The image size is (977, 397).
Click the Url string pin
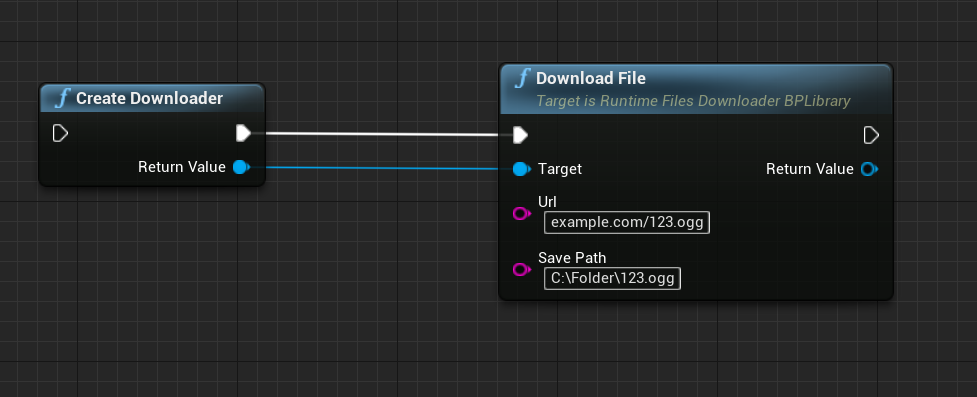coord(521,214)
